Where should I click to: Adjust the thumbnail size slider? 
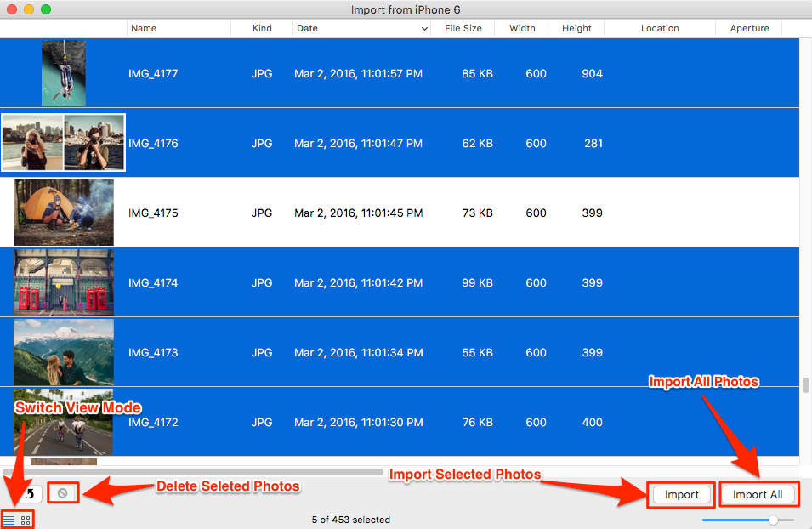tap(773, 519)
